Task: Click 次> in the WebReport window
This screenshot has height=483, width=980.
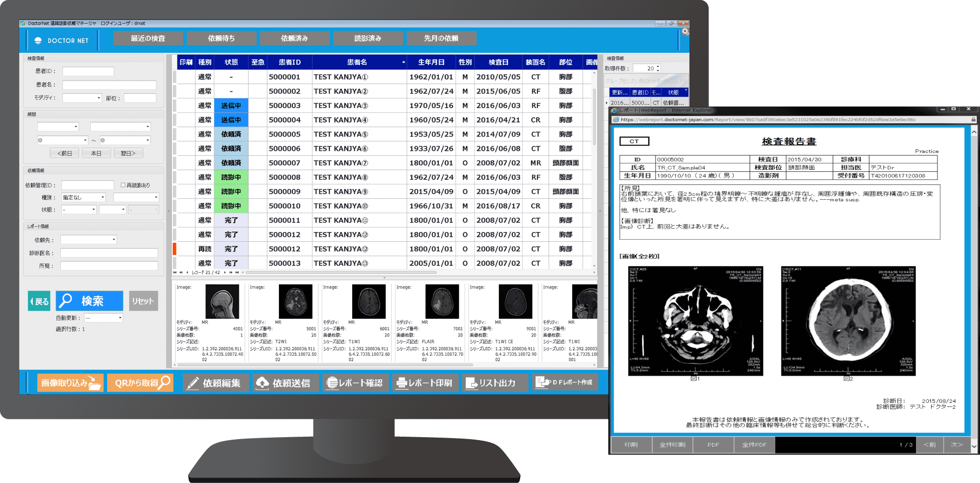Action: (x=956, y=445)
